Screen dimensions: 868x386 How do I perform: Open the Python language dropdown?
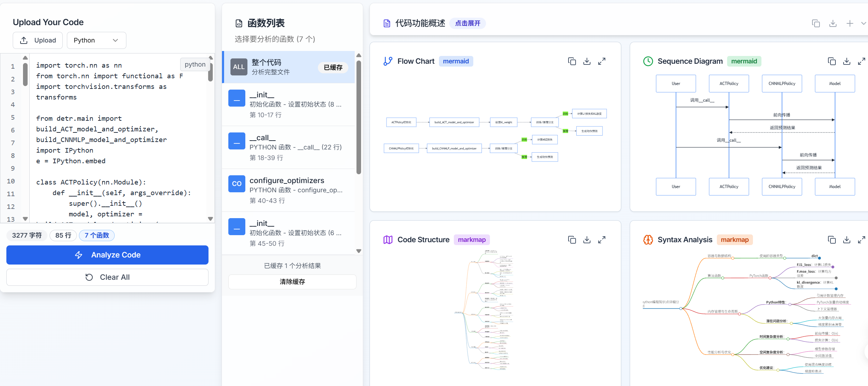click(96, 40)
